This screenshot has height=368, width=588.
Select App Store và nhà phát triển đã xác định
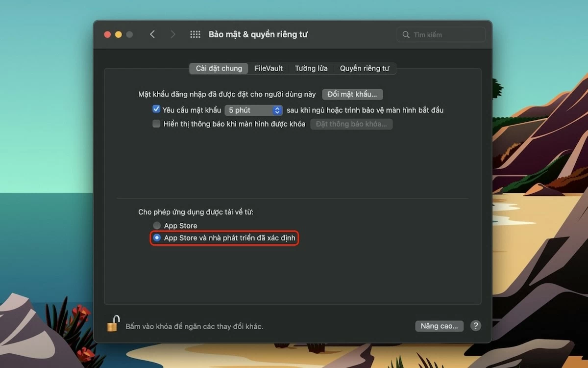click(157, 238)
